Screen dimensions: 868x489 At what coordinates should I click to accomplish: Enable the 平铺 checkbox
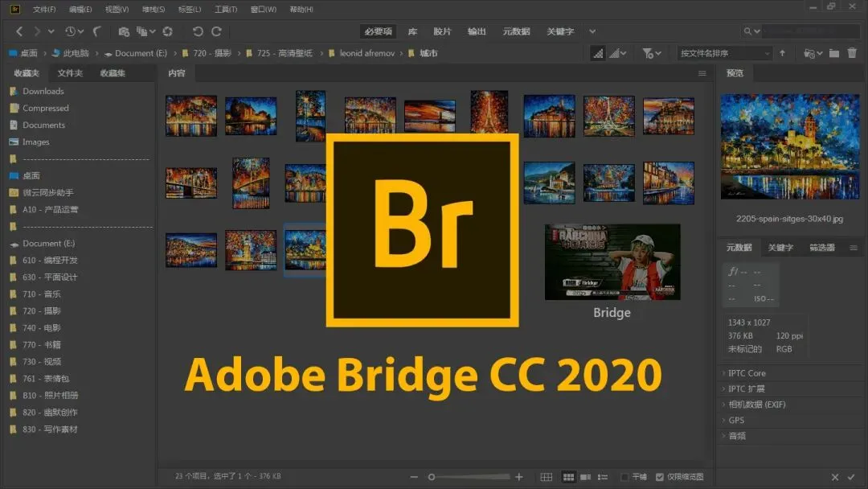(x=624, y=477)
